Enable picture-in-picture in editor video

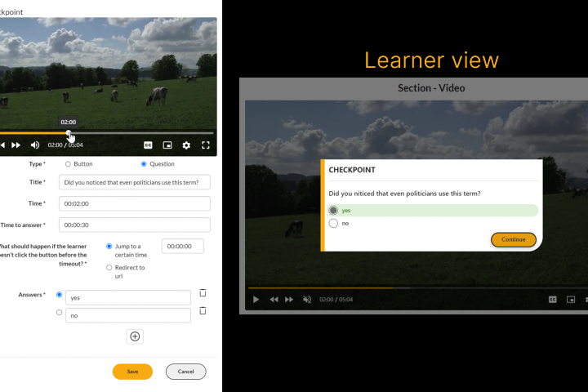tap(167, 145)
